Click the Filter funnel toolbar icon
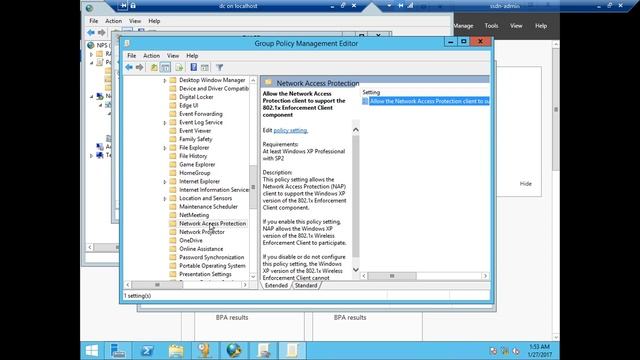This screenshot has width=640, height=360. coord(219,67)
